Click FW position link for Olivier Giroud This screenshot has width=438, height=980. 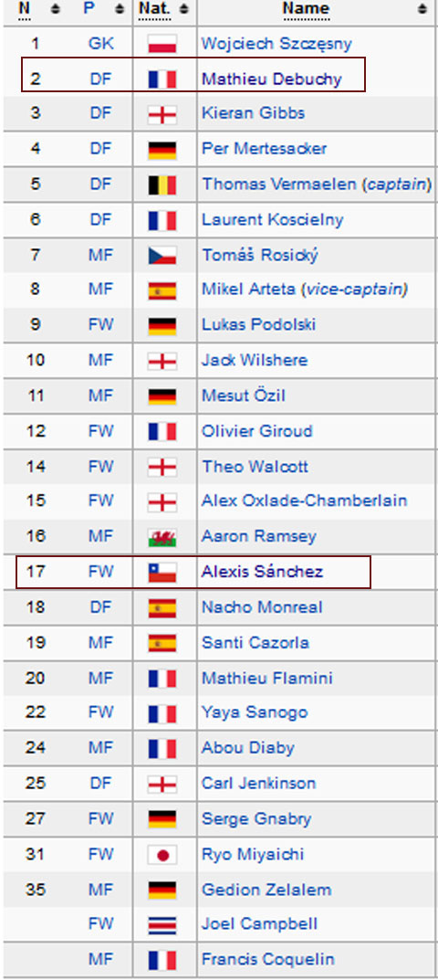[x=100, y=431]
